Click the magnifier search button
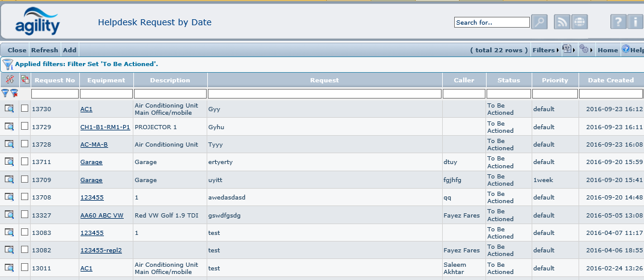This screenshot has width=644, height=280. coord(539,22)
